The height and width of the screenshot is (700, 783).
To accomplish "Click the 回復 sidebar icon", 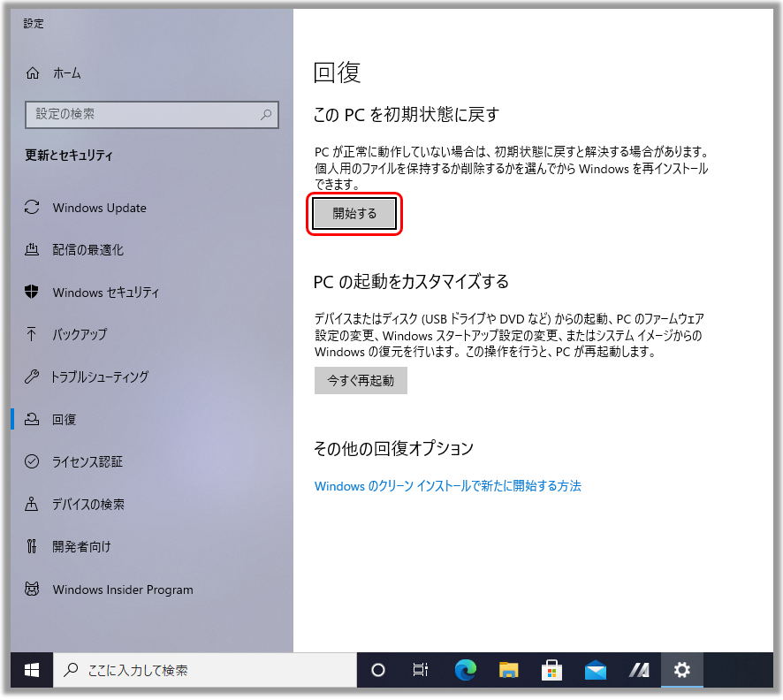I will pos(32,419).
